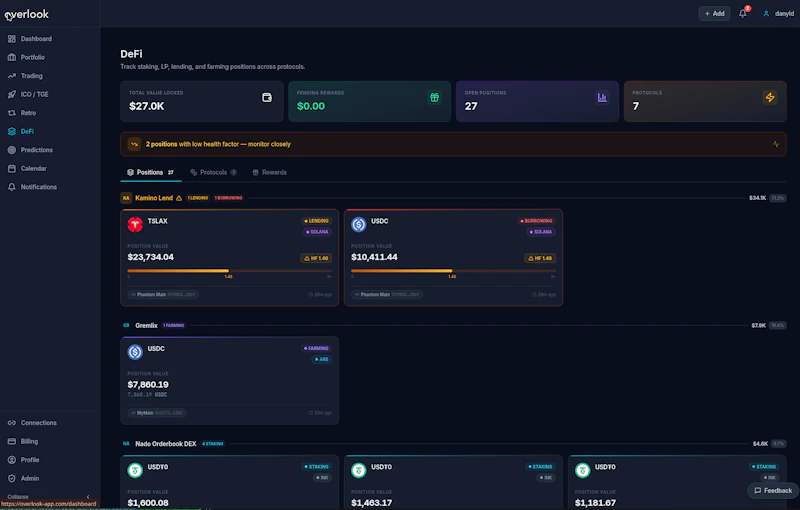The height and width of the screenshot is (510, 800).
Task: Click the Connections link icon
Action: tap(12, 423)
